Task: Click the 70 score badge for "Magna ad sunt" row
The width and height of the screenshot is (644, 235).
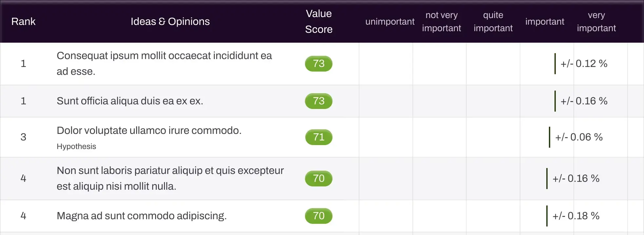Action: pos(318,216)
